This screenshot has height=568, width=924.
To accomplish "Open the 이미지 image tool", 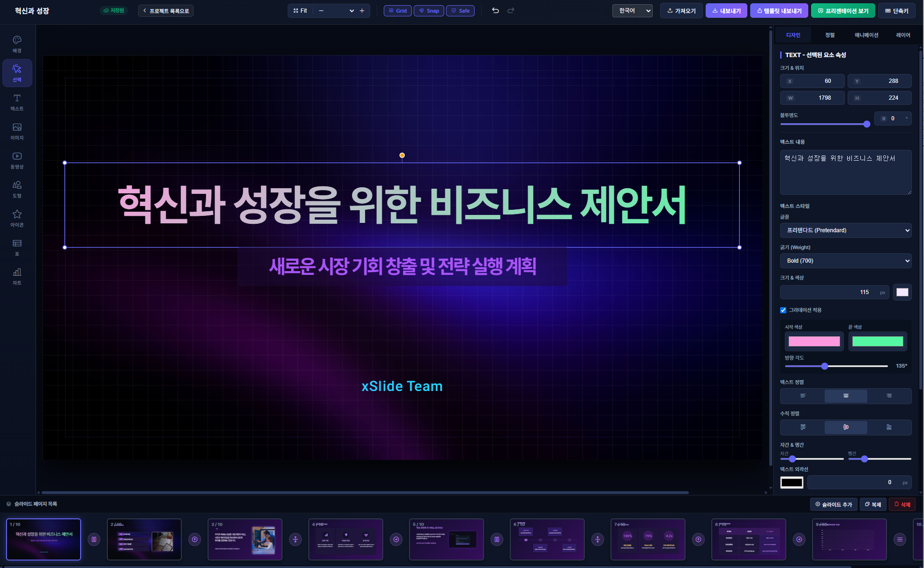I will click(17, 131).
